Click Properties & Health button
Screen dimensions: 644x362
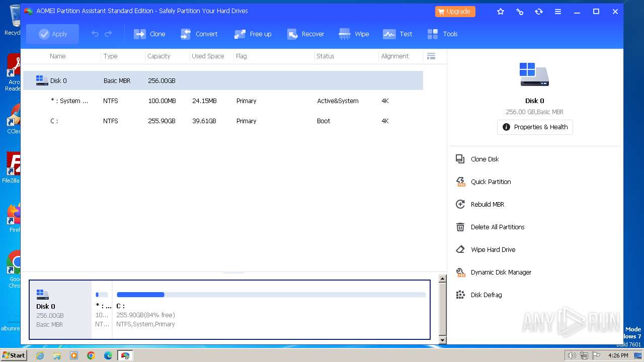(x=535, y=127)
